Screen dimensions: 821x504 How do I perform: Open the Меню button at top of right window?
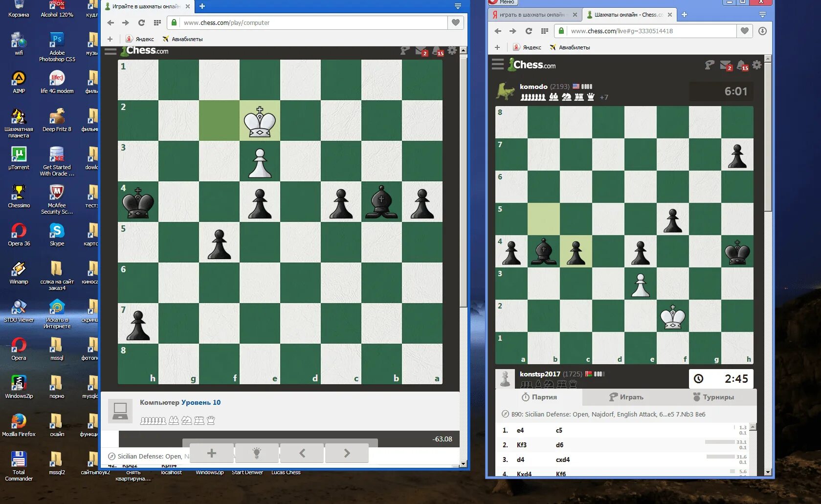[504, 2]
